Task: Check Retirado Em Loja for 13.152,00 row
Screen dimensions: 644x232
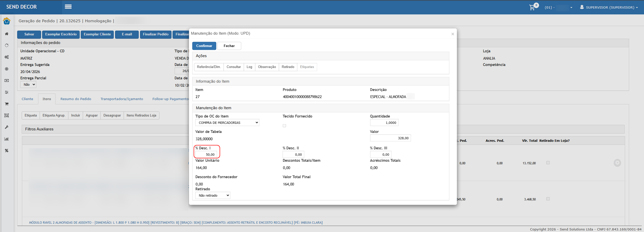Action: pyautogui.click(x=548, y=163)
